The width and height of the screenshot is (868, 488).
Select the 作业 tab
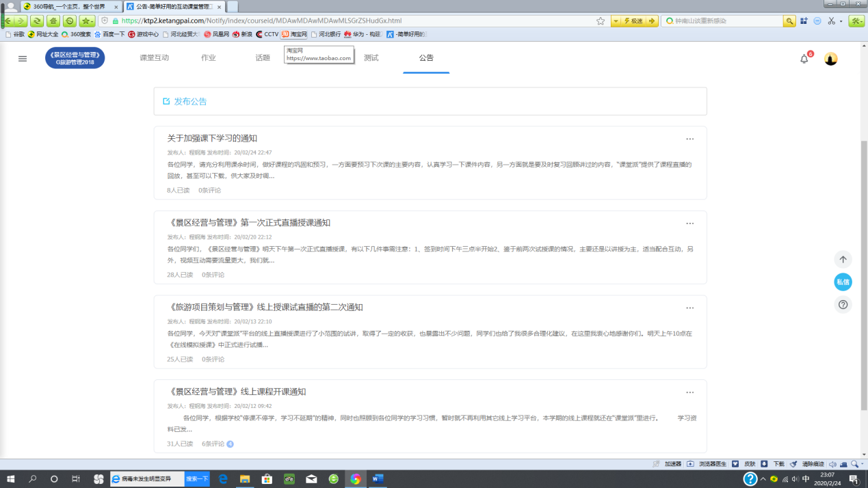pyautogui.click(x=209, y=58)
